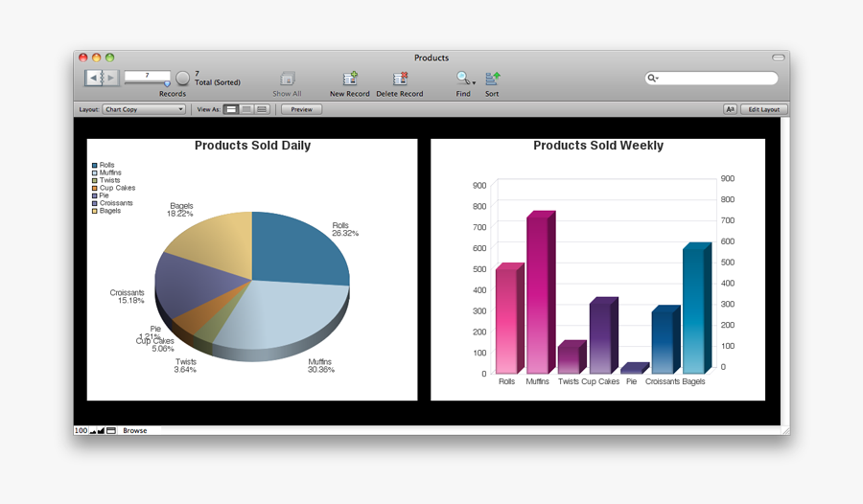
Task: Click the Products Sold Daily title
Action: pyautogui.click(x=252, y=146)
